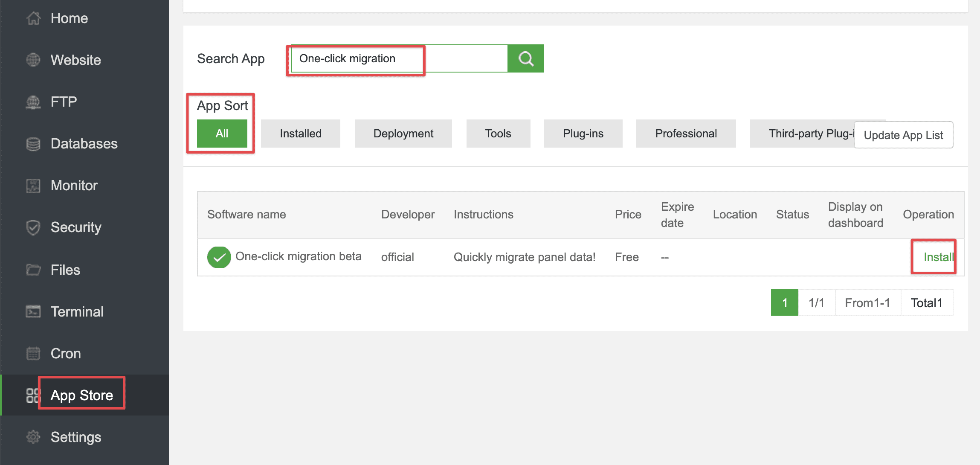The image size is (980, 465).
Task: Open the Files manager
Action: [65, 269]
